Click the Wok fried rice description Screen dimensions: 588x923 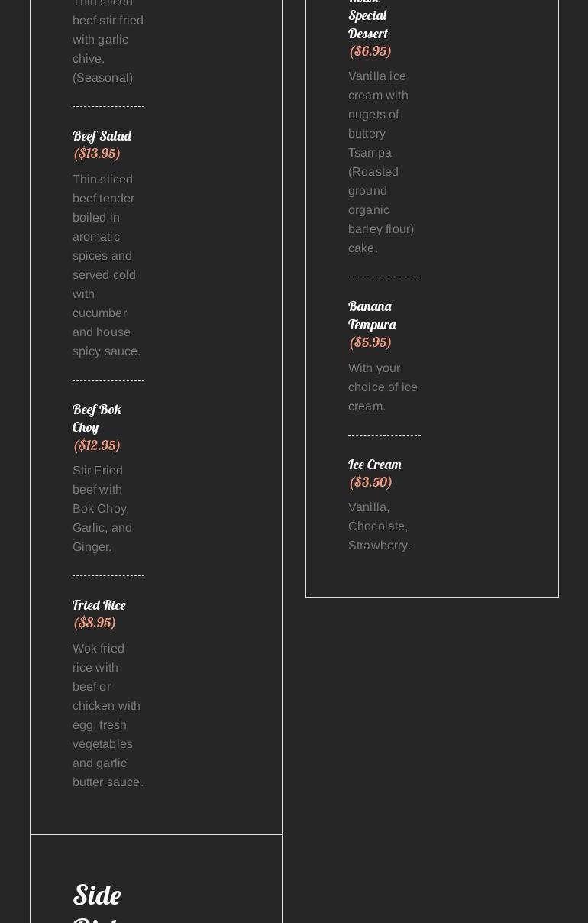pos(107,714)
